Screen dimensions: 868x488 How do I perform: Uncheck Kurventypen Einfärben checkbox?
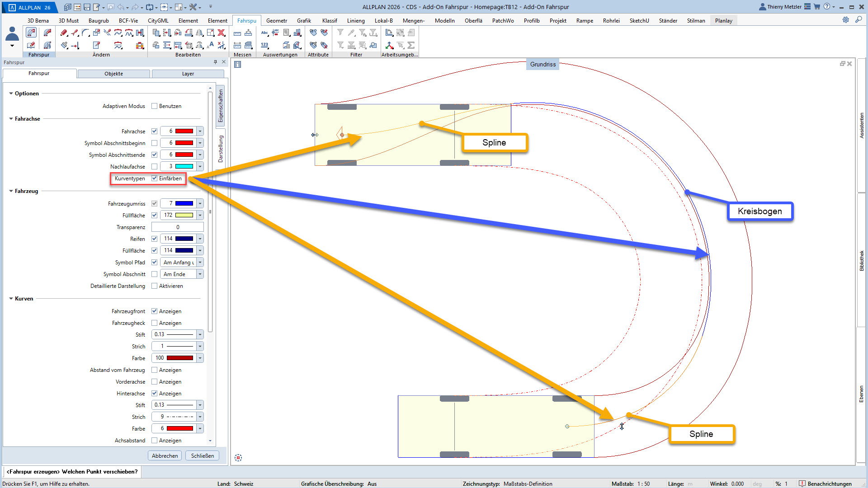(155, 178)
